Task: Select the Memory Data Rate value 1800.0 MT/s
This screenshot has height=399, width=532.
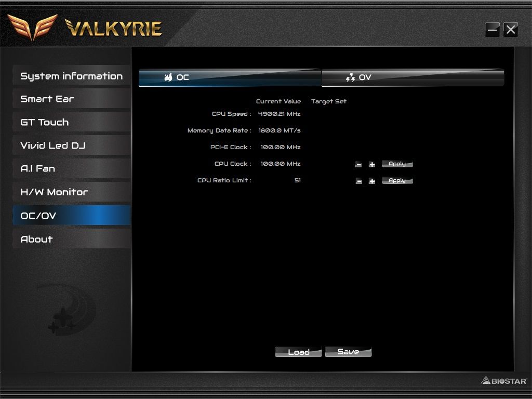Action: coord(280,130)
